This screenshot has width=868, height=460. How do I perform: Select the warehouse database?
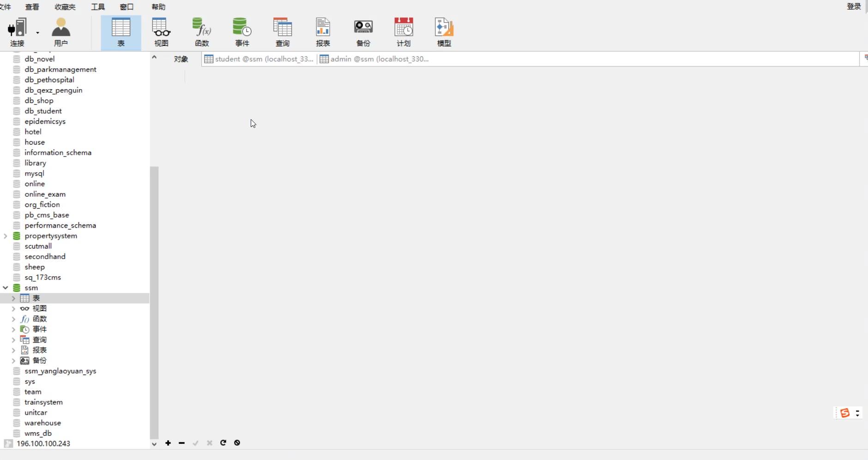tap(42, 423)
